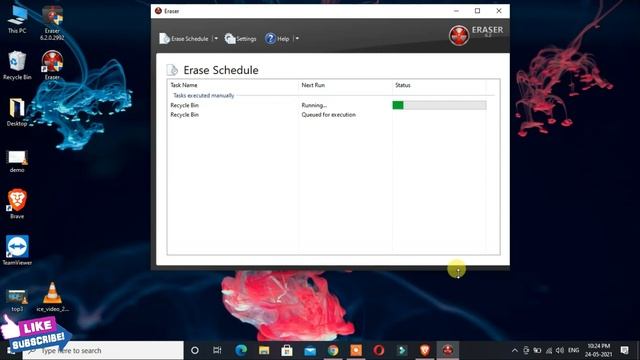The width and height of the screenshot is (640, 360).
Task: Select the Eraser 6.2.0.2992 installer icon
Action: click(52, 23)
